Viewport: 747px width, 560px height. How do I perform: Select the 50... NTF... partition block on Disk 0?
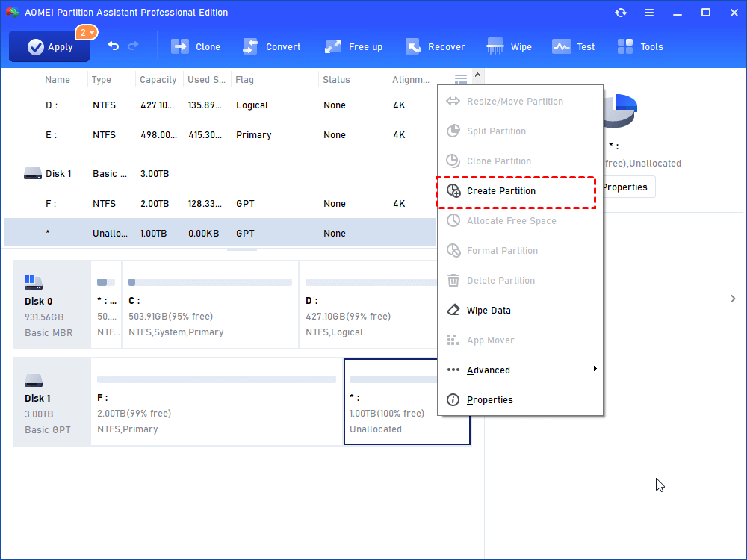coord(106,305)
